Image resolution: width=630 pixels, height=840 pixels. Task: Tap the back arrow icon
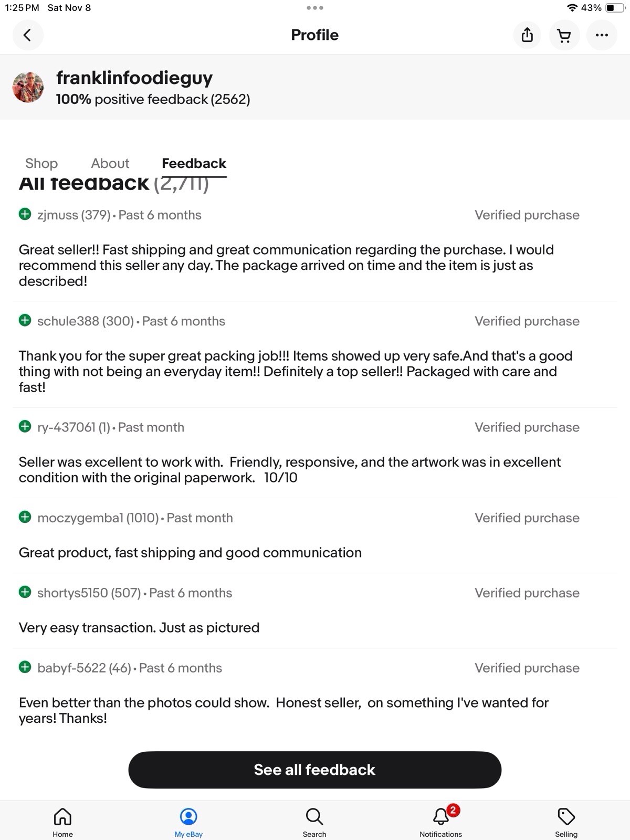coord(27,35)
